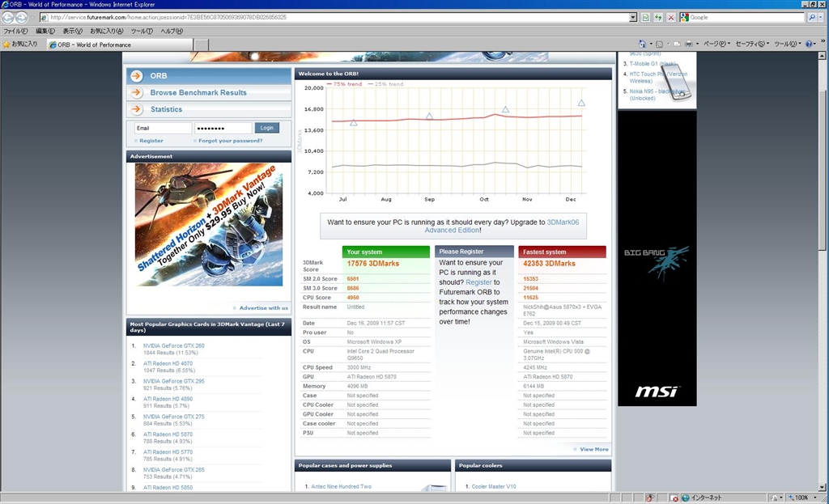The height and width of the screenshot is (504, 829).
Task: Click the Google search provider icon
Action: point(685,18)
